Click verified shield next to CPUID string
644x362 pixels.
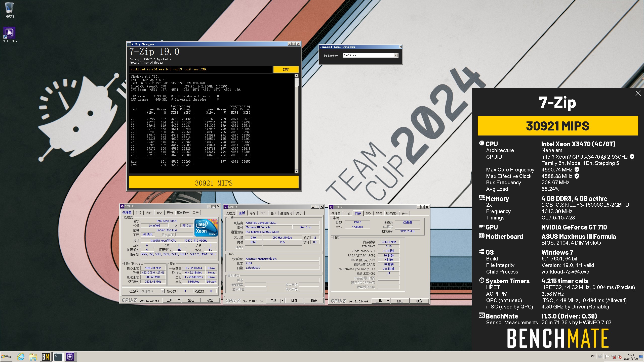coord(632,157)
